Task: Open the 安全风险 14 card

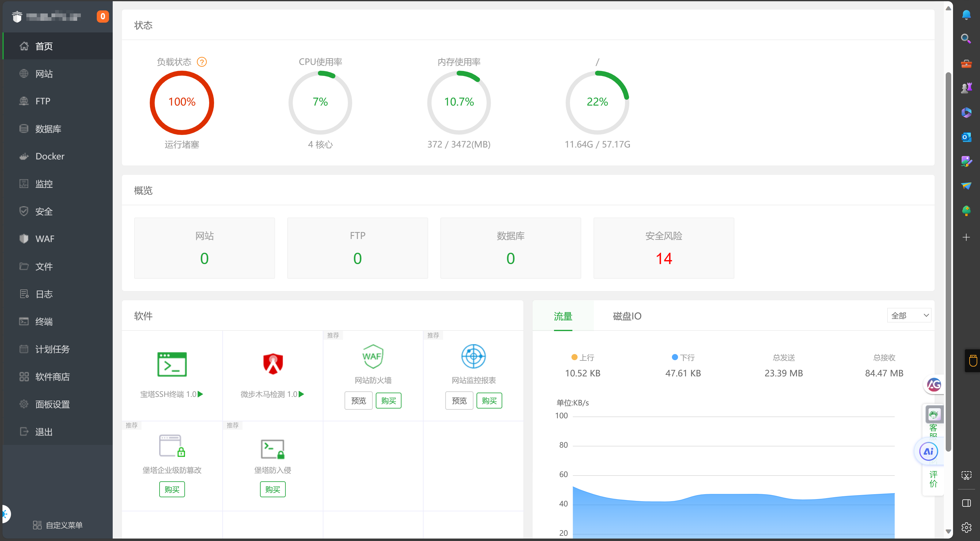Action: [x=664, y=248]
